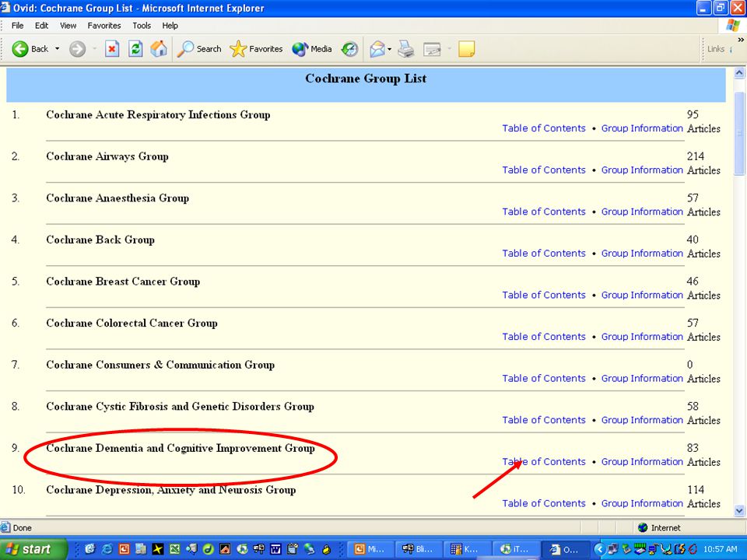Open the Favorites menu
The height and width of the screenshot is (560, 747).
point(103,26)
